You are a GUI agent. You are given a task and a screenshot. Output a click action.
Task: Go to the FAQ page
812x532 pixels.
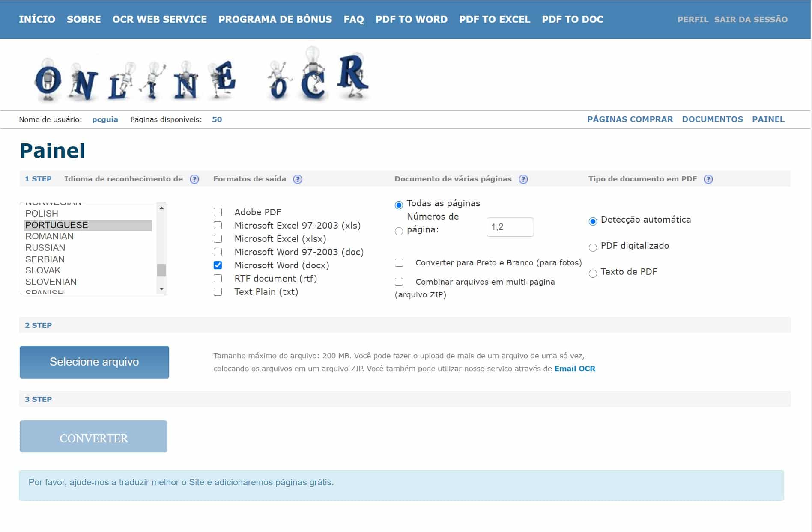[353, 19]
